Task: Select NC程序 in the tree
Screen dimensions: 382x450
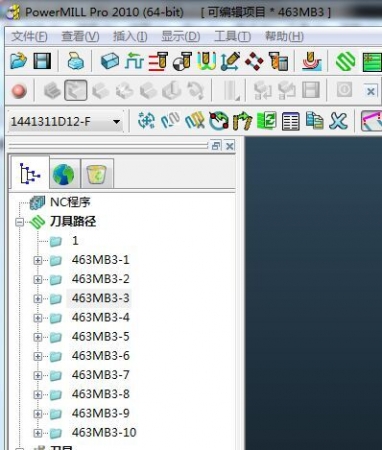Action: (x=70, y=202)
